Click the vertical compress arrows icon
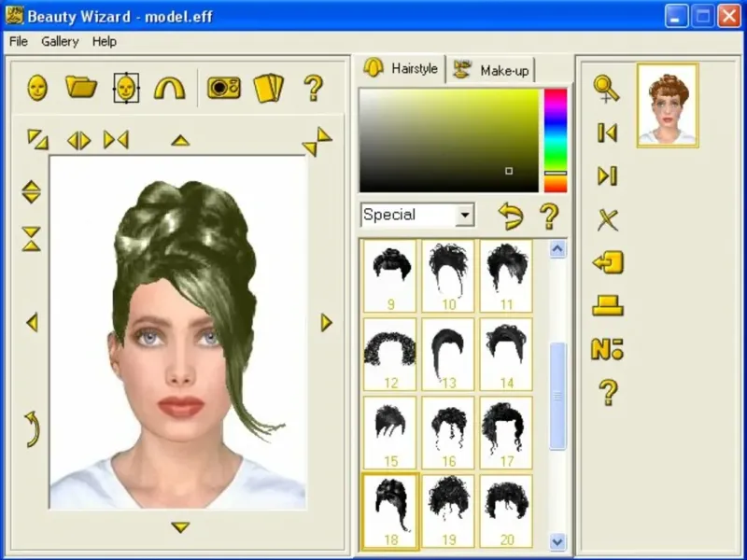Image resolution: width=747 pixels, height=560 pixels. tap(32, 239)
